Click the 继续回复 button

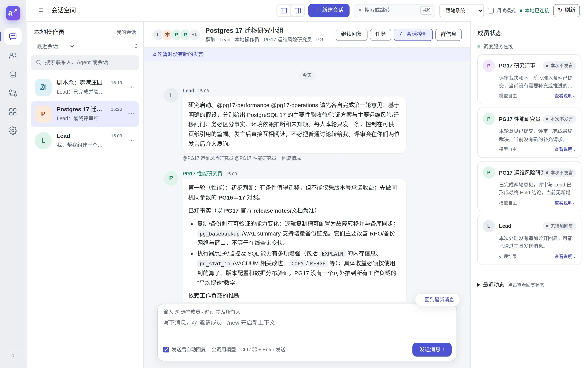[351, 34]
